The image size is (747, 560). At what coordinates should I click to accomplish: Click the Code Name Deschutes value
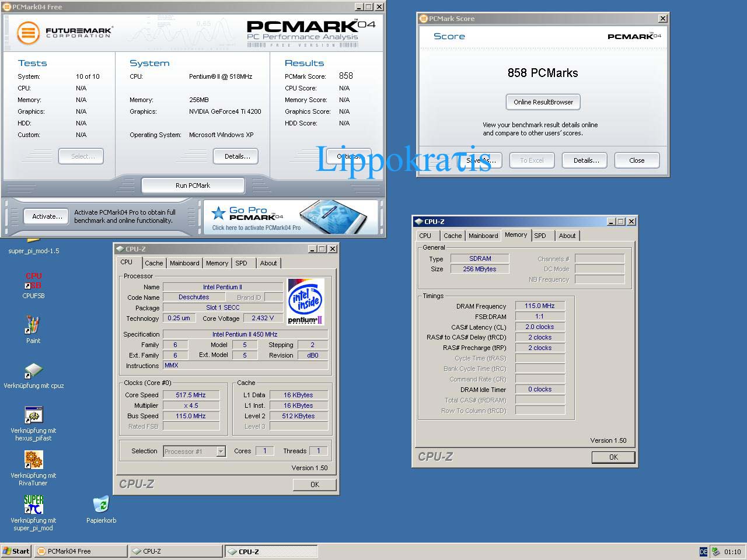[194, 297]
